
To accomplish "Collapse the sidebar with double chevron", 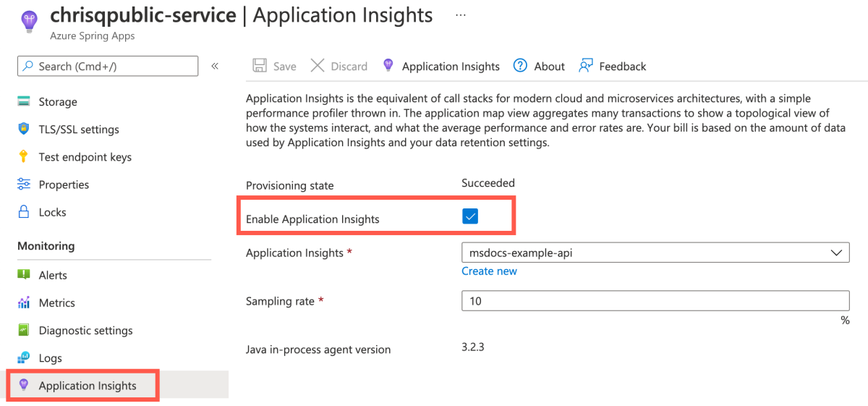I will tap(215, 66).
